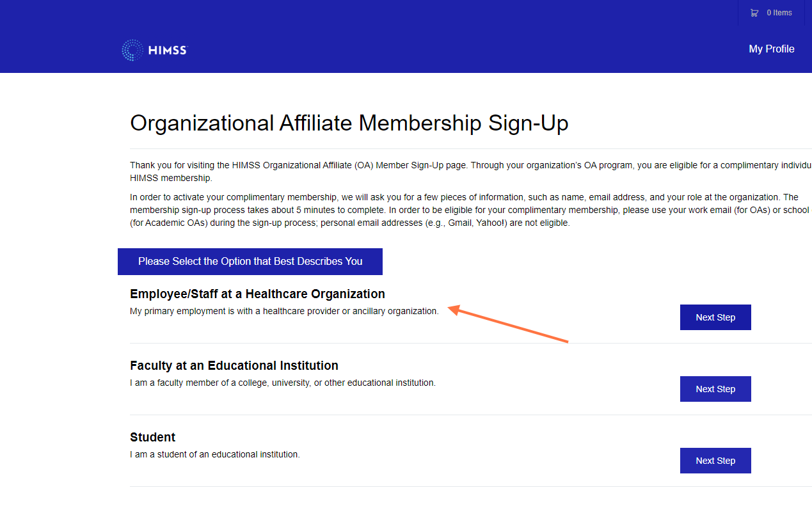
Task: Click the healthcare provider employment description
Action: coord(284,312)
